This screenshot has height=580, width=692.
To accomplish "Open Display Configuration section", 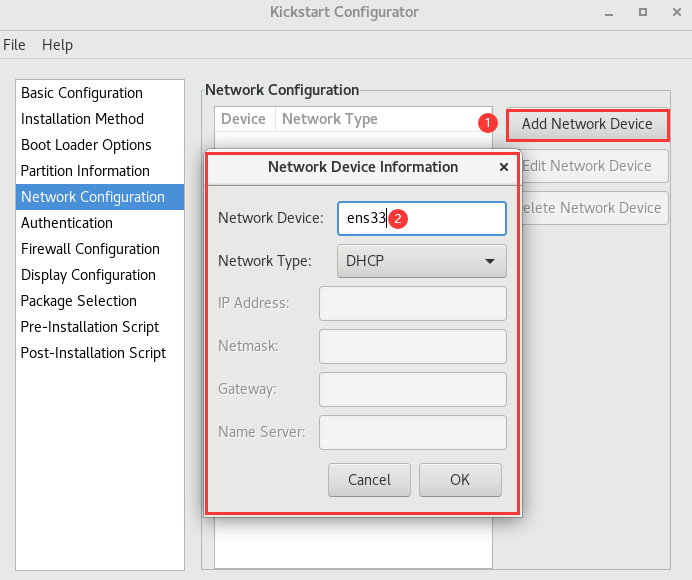I will pos(100,275).
